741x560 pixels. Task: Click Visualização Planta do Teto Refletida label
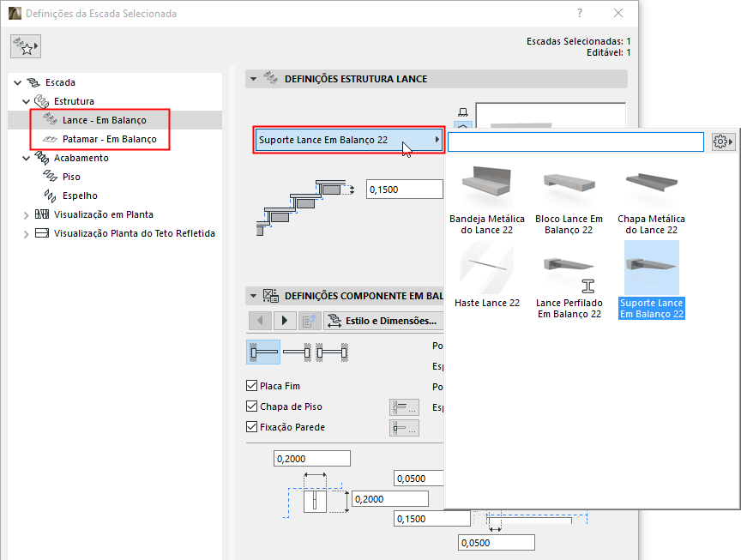point(134,233)
